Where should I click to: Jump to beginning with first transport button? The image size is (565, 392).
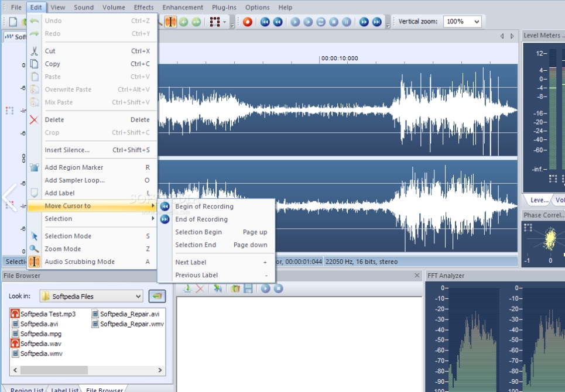point(265,22)
